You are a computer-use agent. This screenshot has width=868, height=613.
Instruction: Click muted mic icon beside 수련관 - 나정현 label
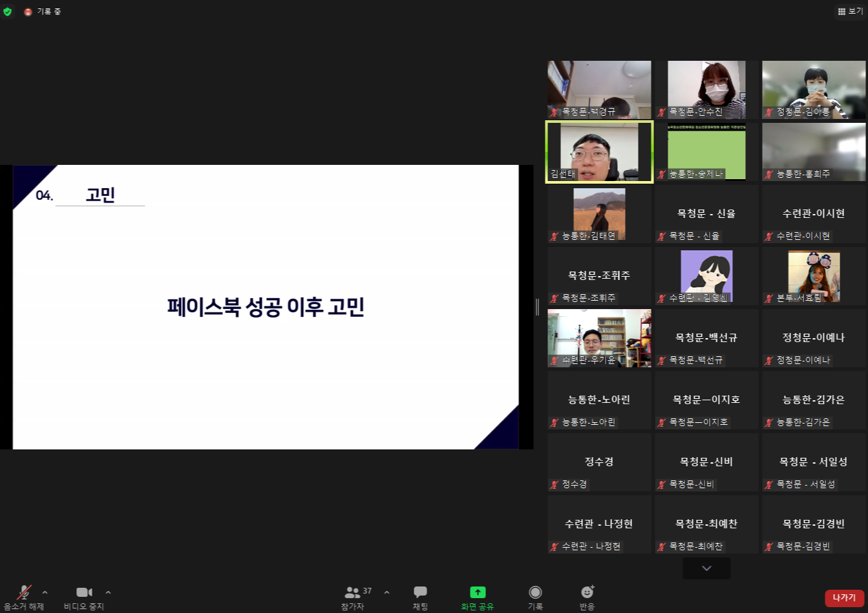[555, 546]
